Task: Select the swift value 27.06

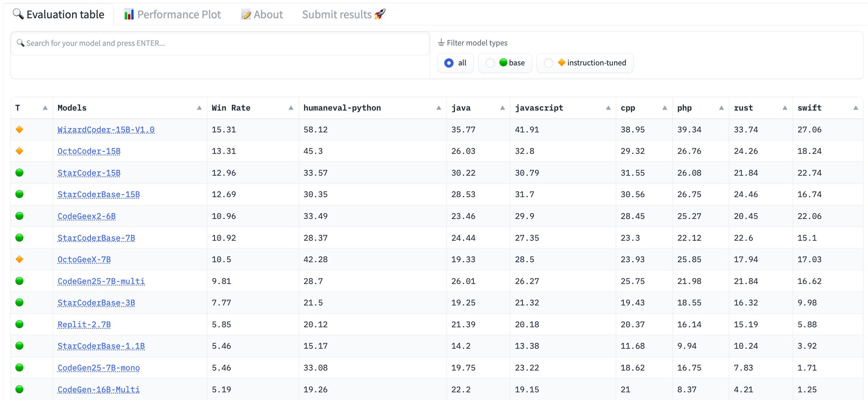Action: [810, 130]
